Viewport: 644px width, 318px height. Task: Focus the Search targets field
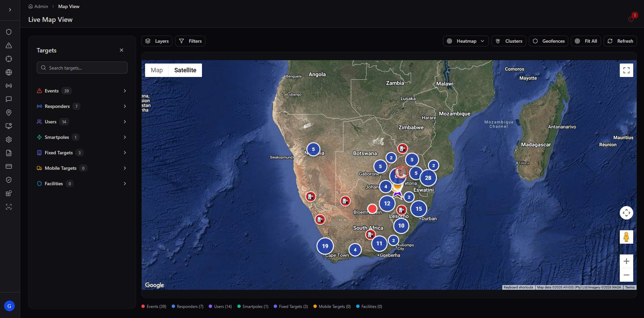click(x=82, y=68)
